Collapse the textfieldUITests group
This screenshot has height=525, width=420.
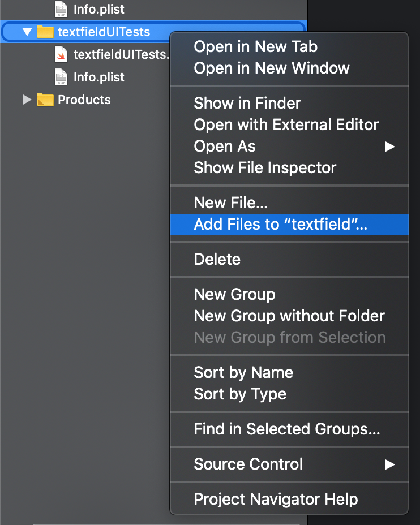[27, 32]
